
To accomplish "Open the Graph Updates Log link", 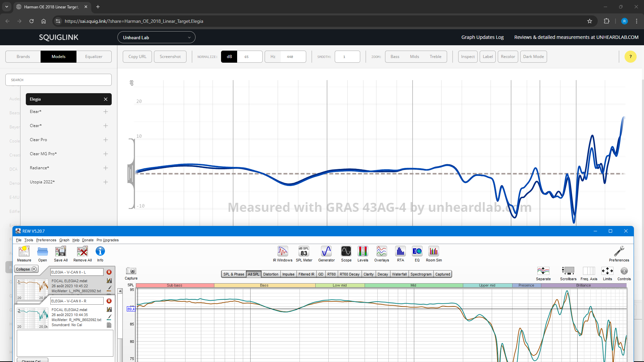I will coord(482,37).
